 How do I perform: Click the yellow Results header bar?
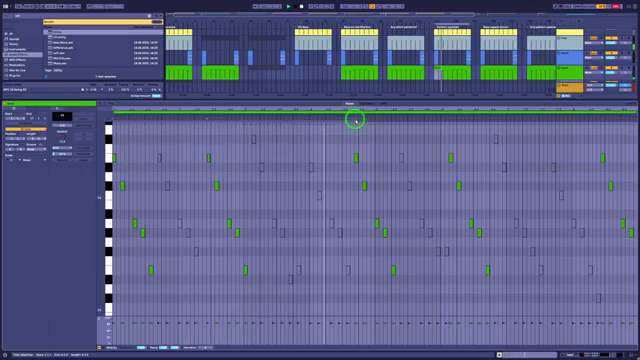[103, 22]
